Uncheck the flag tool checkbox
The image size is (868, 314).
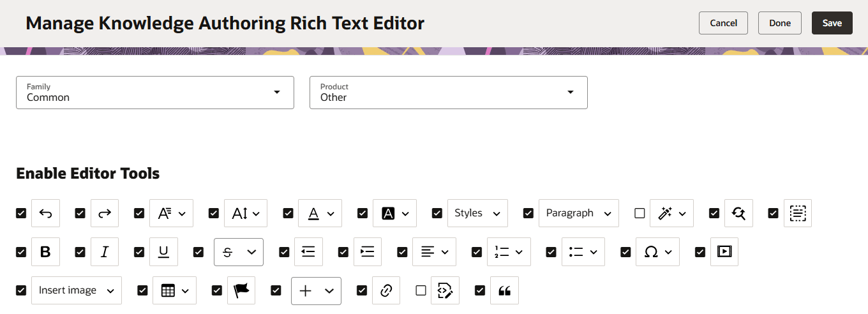[217, 290]
